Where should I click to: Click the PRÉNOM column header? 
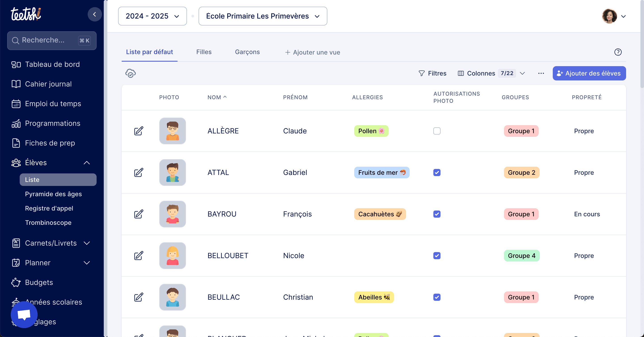pos(295,97)
